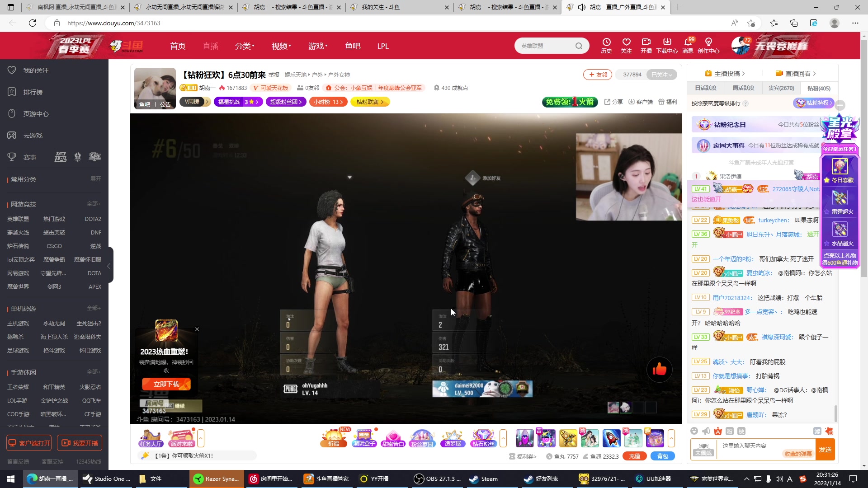Click the 任务大厅 task hall icon

pyautogui.click(x=151, y=438)
